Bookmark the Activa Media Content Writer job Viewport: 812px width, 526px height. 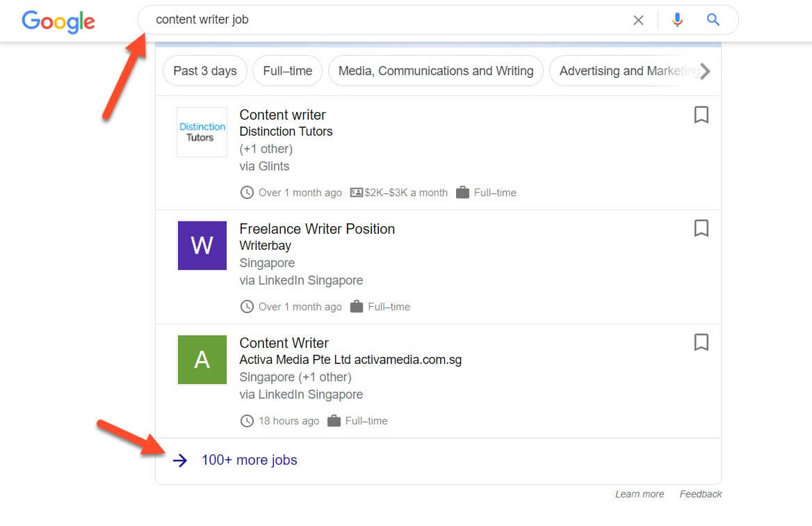pos(701,342)
